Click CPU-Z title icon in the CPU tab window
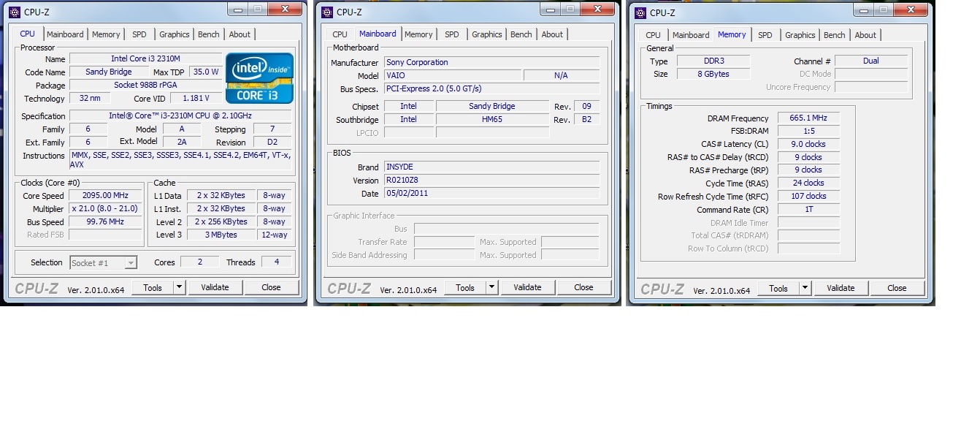The height and width of the screenshot is (421, 980). tap(15, 12)
